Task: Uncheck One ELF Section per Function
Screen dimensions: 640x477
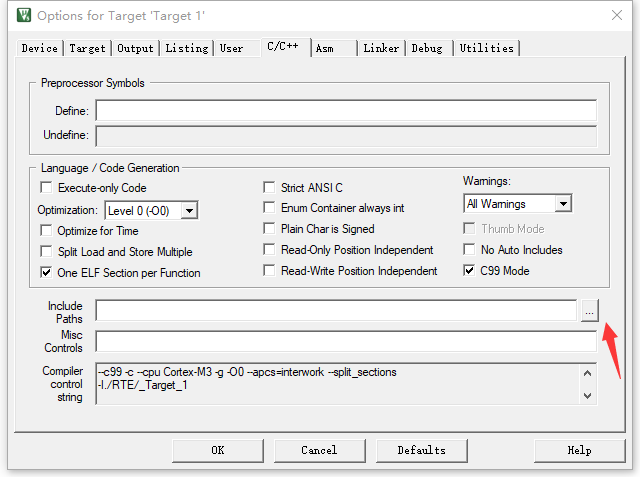Action: (x=46, y=273)
